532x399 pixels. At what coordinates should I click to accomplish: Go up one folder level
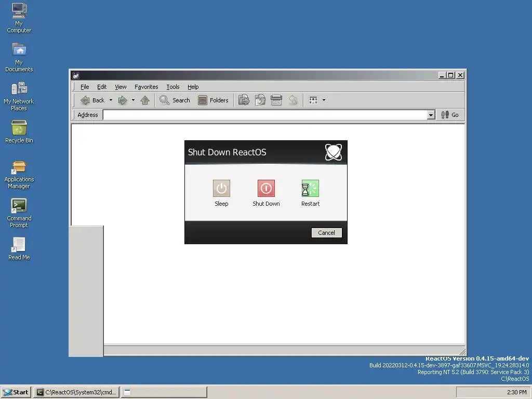tap(145, 100)
